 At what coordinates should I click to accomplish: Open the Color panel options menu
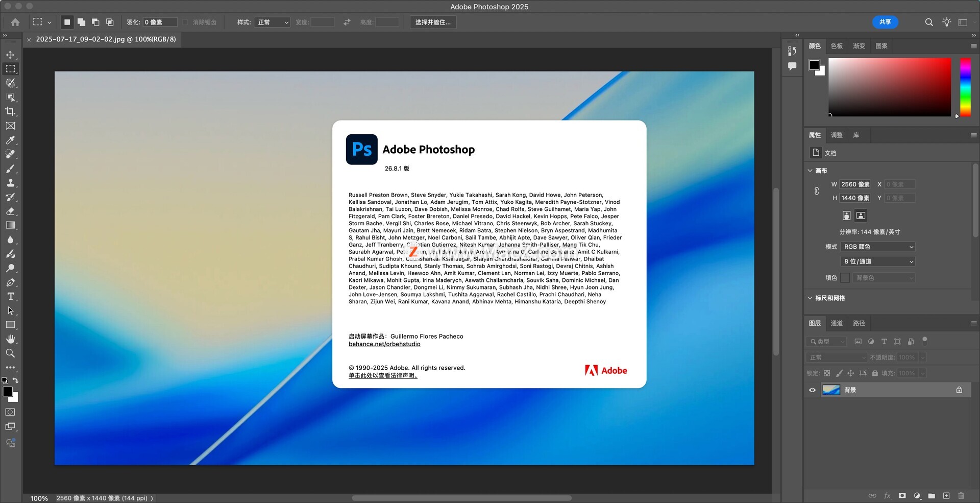973,46
